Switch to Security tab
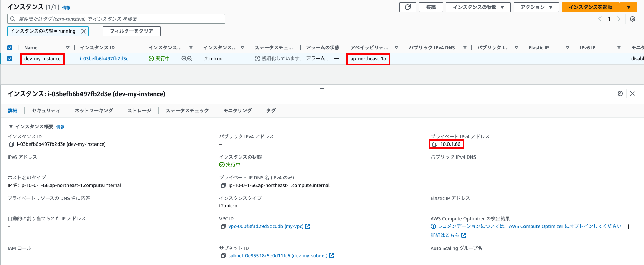 [x=46, y=111]
